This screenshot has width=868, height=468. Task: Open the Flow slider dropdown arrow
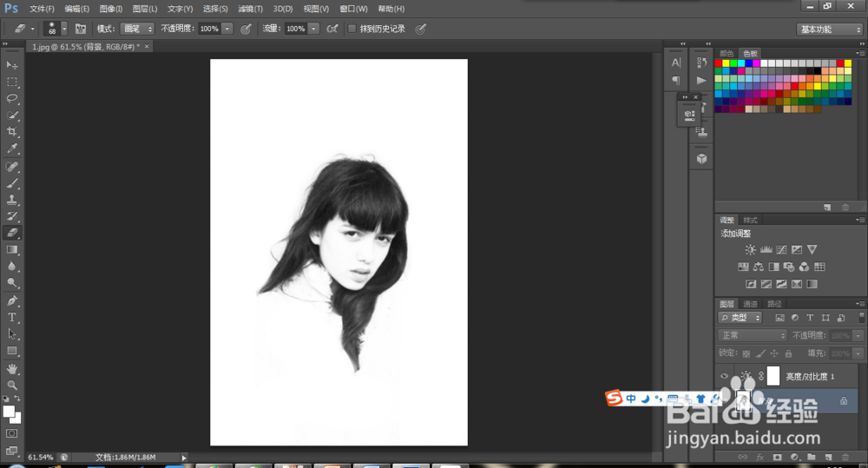click(313, 29)
